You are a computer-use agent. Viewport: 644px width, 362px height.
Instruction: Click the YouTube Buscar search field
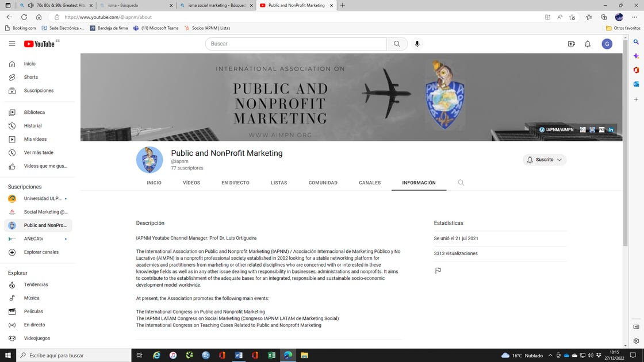pos(296,44)
